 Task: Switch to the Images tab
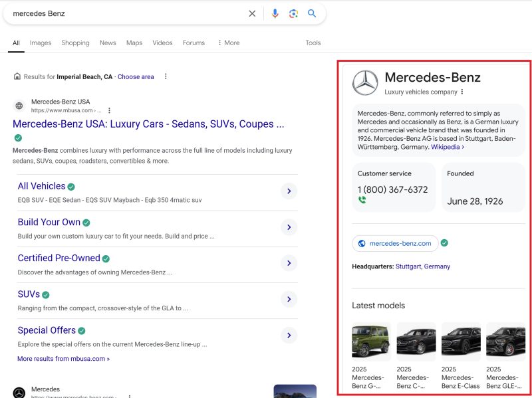[41, 43]
